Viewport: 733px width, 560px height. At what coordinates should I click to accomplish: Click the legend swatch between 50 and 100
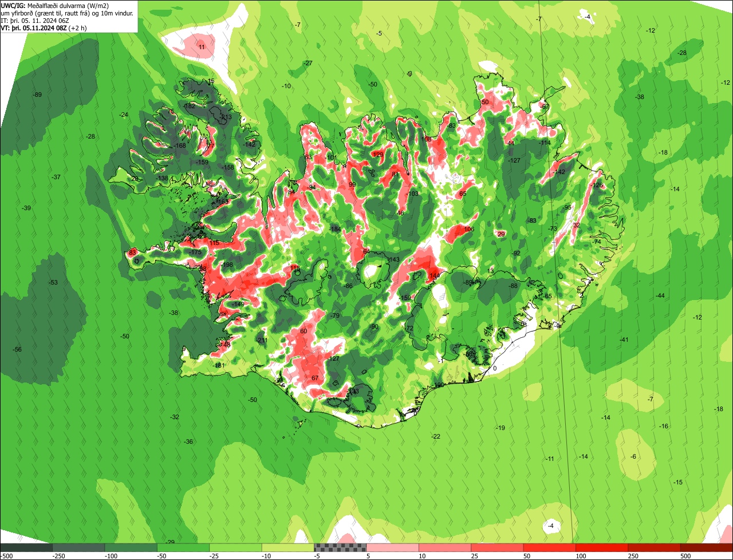(x=549, y=547)
